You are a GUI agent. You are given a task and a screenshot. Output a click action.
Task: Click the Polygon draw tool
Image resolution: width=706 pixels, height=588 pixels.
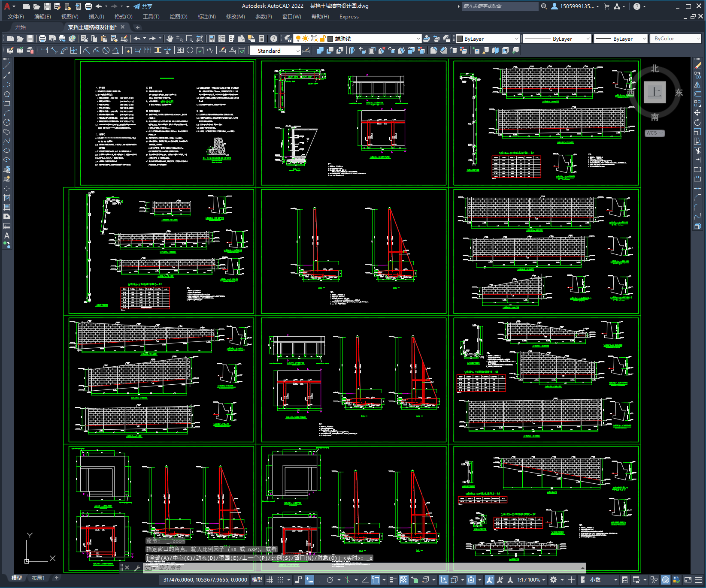(x=7, y=94)
